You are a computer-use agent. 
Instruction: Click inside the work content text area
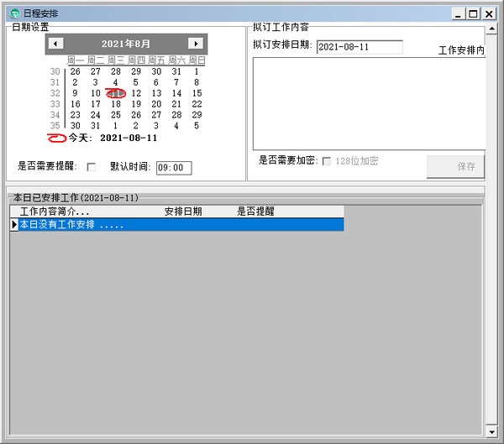pyautogui.click(x=369, y=103)
